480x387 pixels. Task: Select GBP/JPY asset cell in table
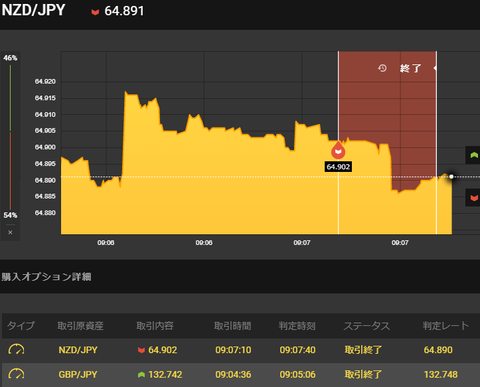(x=78, y=375)
